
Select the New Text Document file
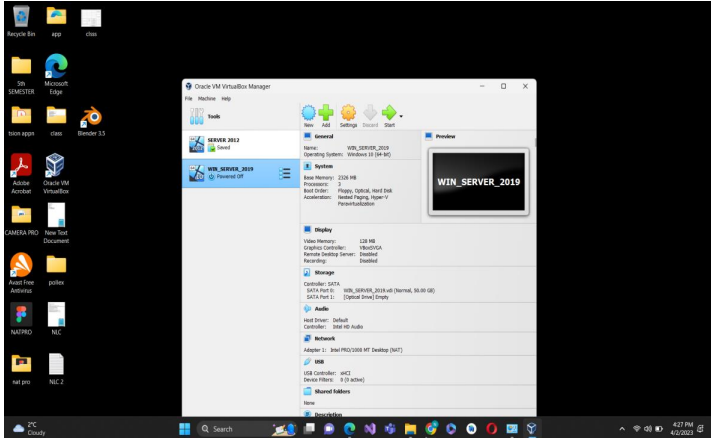(56, 223)
